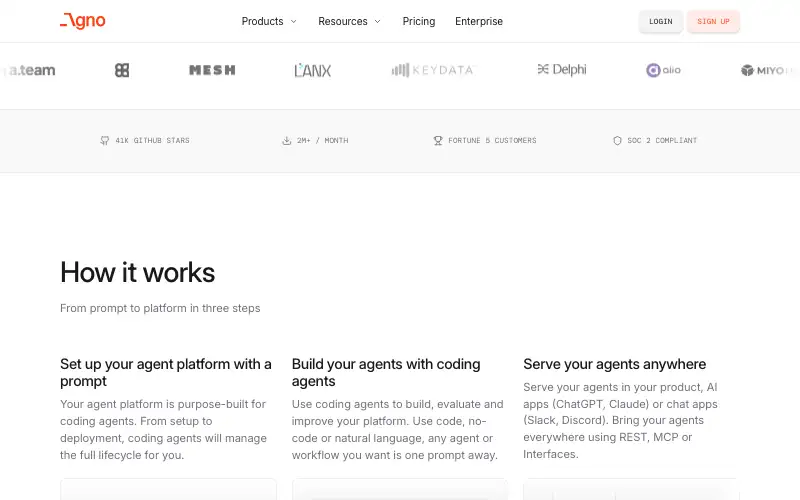
Task: Click the How it works heading
Action: (138, 272)
